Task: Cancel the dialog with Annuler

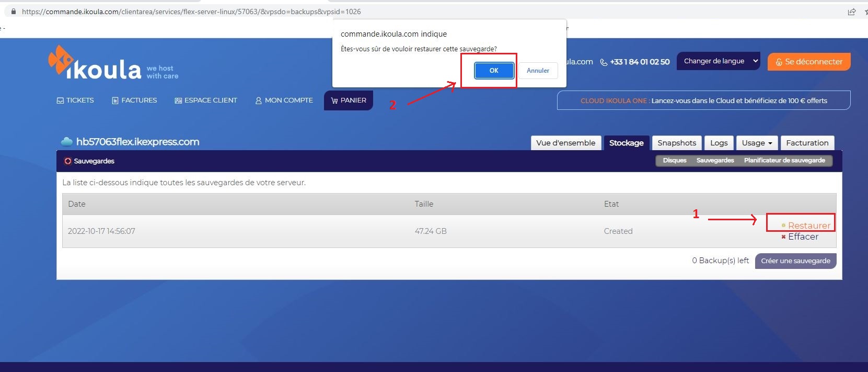Action: (538, 70)
